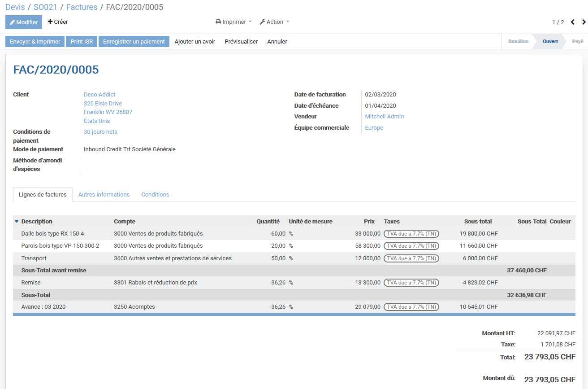This screenshot has height=389, width=588.
Task: Go to the previous record arrow
Action: [x=572, y=22]
